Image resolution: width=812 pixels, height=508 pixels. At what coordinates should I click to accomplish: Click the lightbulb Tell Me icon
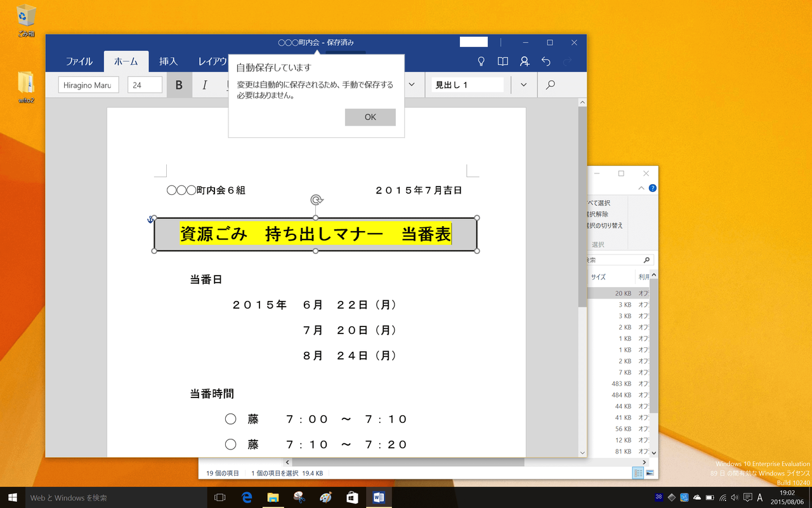coord(481,62)
